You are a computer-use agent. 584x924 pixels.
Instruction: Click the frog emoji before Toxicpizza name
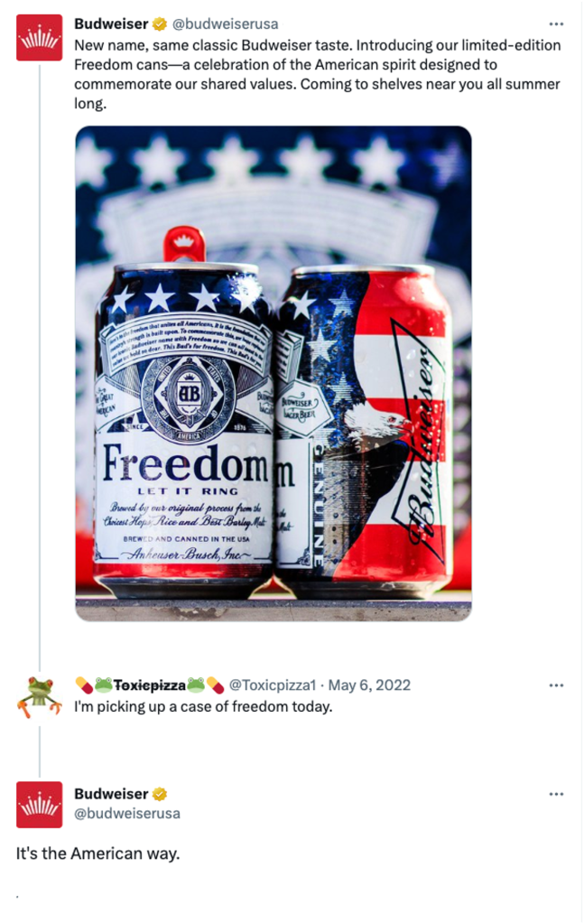[103, 686]
